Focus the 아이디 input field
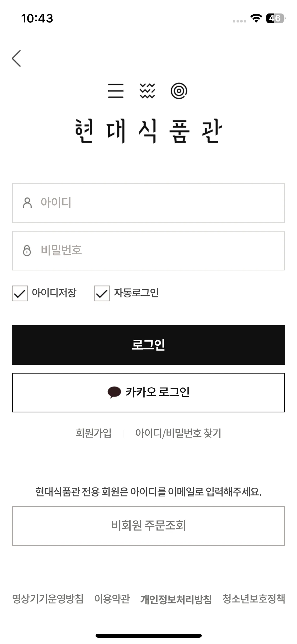The image size is (297, 644). point(148,203)
